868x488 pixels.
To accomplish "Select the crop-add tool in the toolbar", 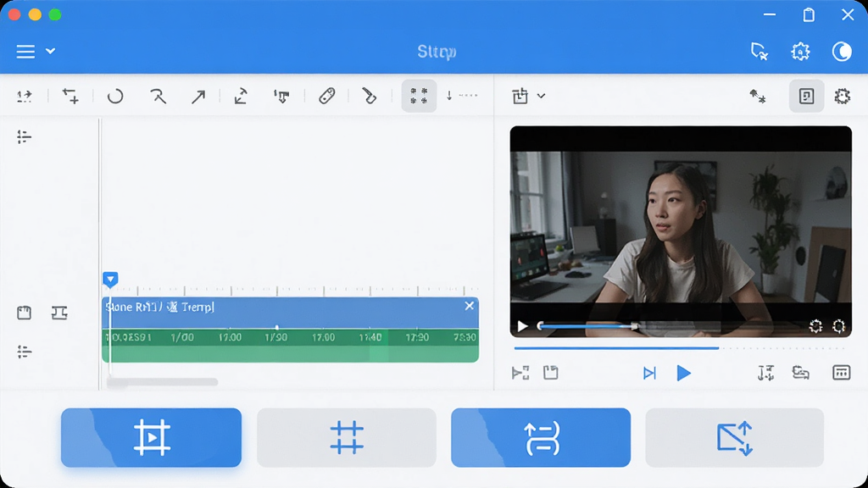I will pyautogui.click(x=70, y=97).
